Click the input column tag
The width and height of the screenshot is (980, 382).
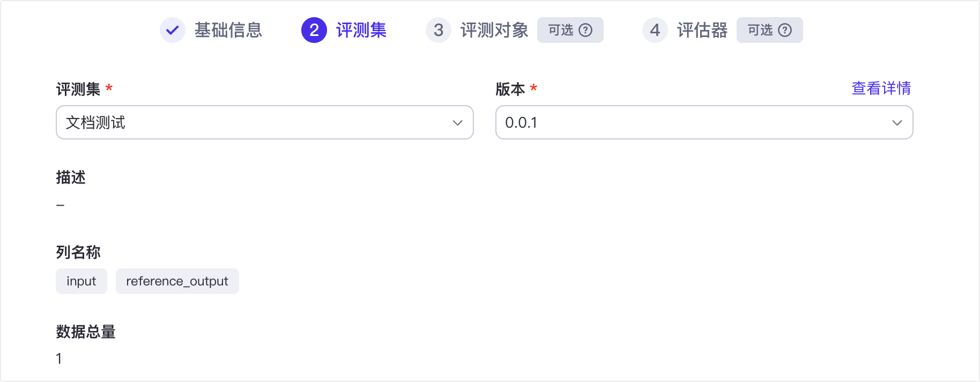pyautogui.click(x=81, y=281)
